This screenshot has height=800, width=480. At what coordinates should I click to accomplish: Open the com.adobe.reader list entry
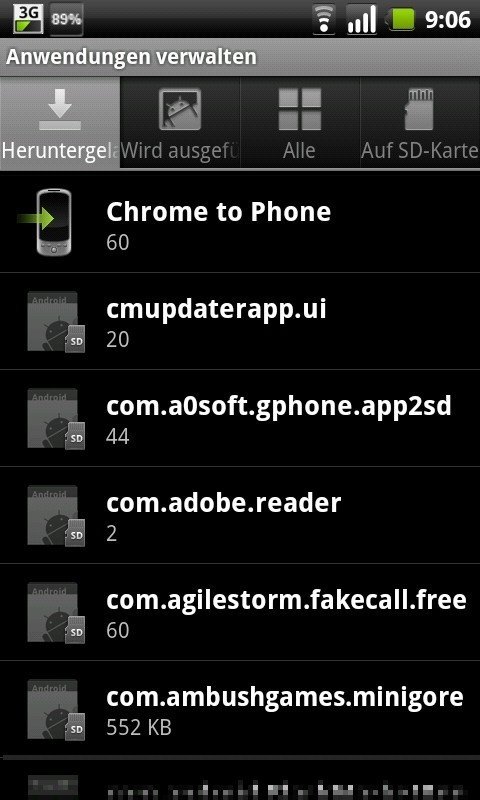coord(240,515)
